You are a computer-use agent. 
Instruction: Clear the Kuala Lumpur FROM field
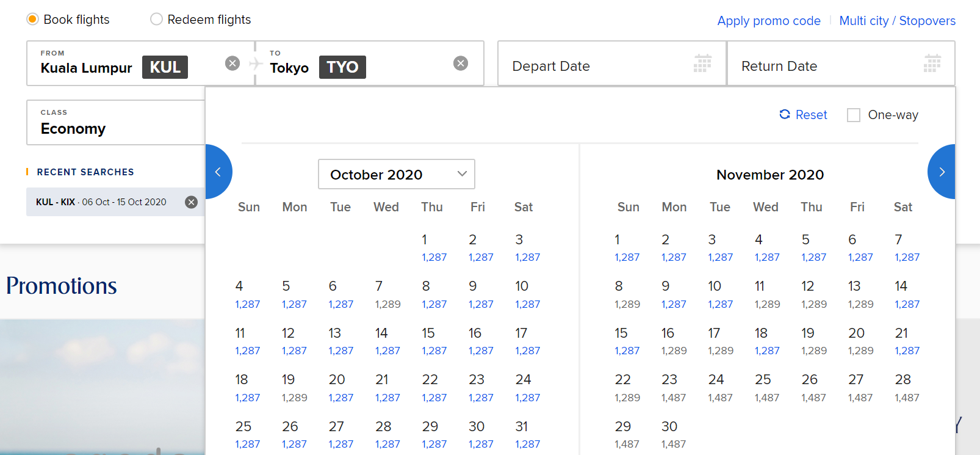232,63
